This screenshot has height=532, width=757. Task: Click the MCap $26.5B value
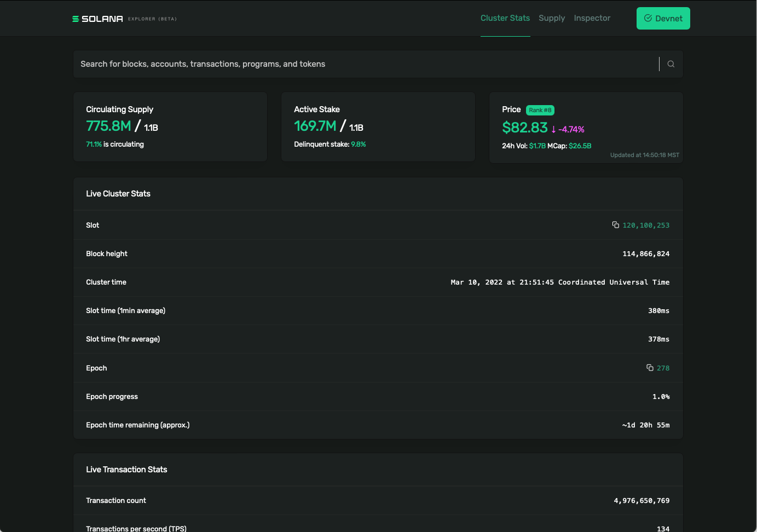[580, 146]
